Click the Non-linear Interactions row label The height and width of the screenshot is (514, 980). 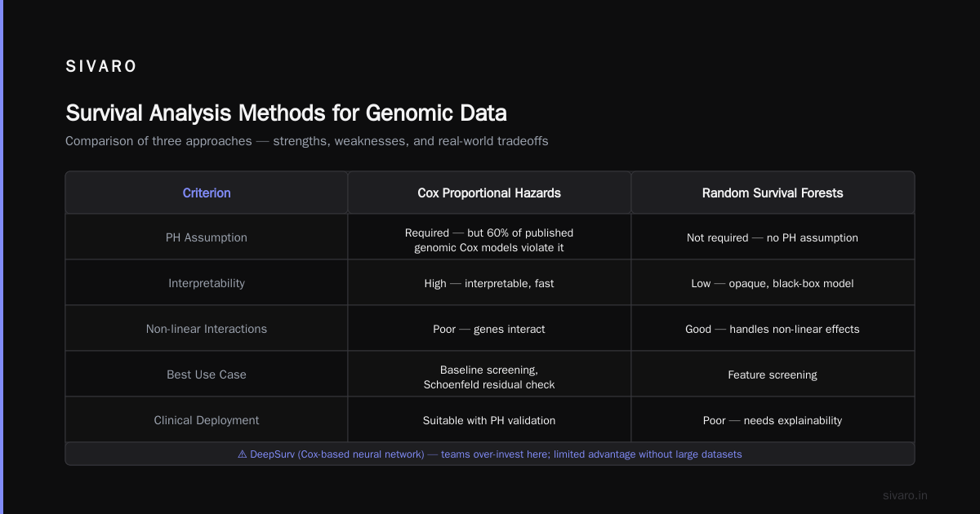207,329
